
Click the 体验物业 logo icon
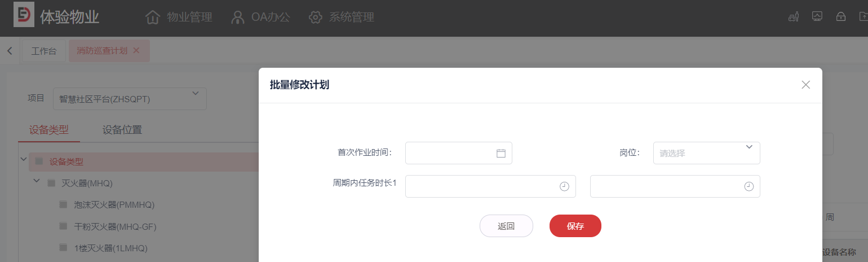pos(24,16)
